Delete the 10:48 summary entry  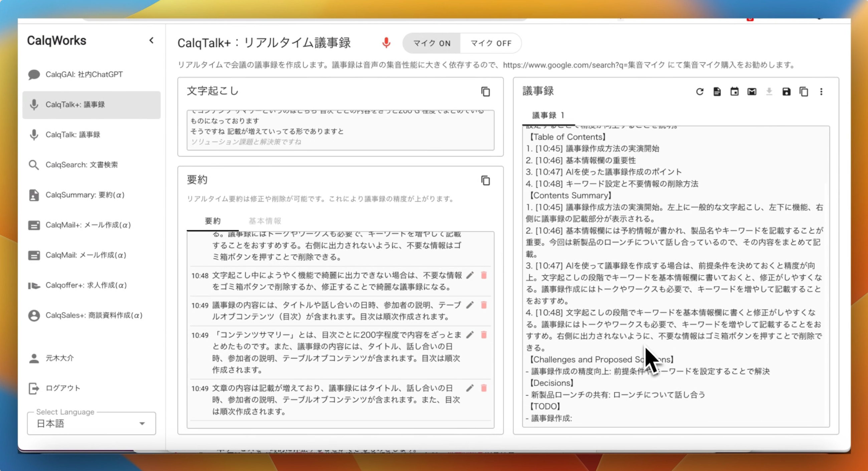[483, 275]
